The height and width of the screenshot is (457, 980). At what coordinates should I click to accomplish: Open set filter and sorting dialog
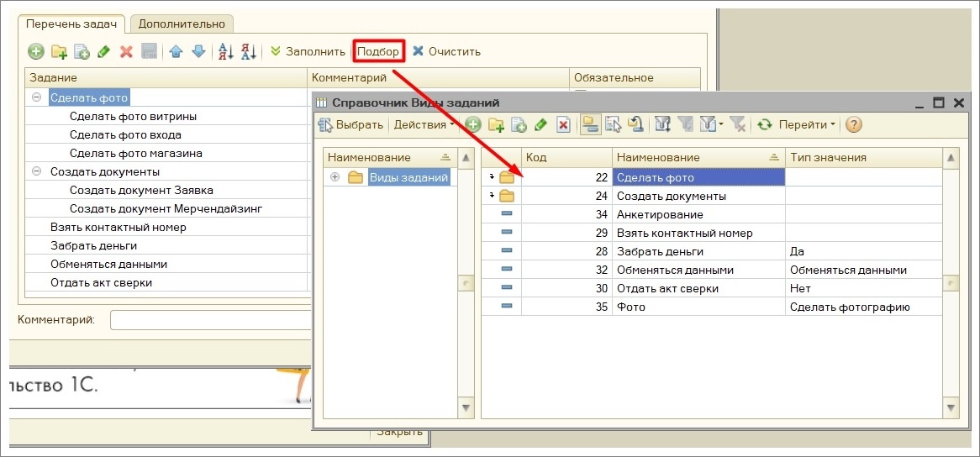tap(662, 125)
